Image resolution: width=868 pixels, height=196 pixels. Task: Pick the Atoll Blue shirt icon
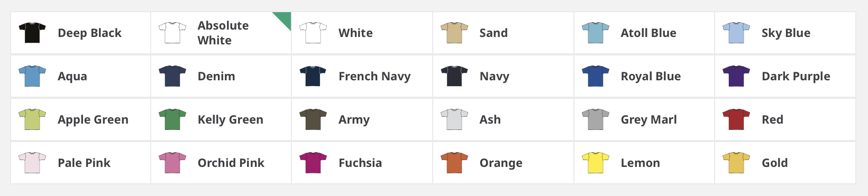click(x=595, y=33)
